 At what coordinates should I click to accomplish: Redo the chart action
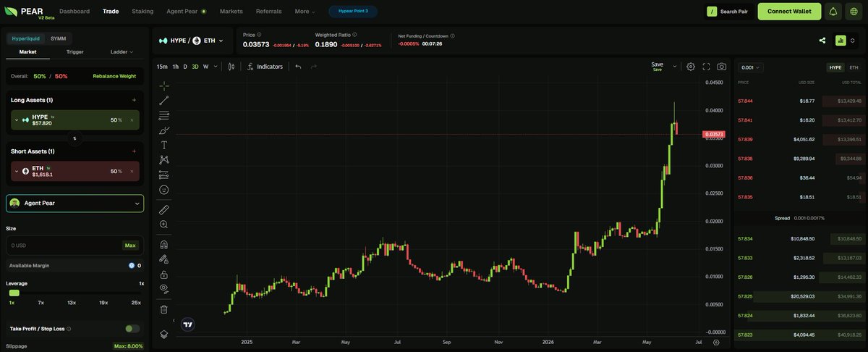click(314, 67)
